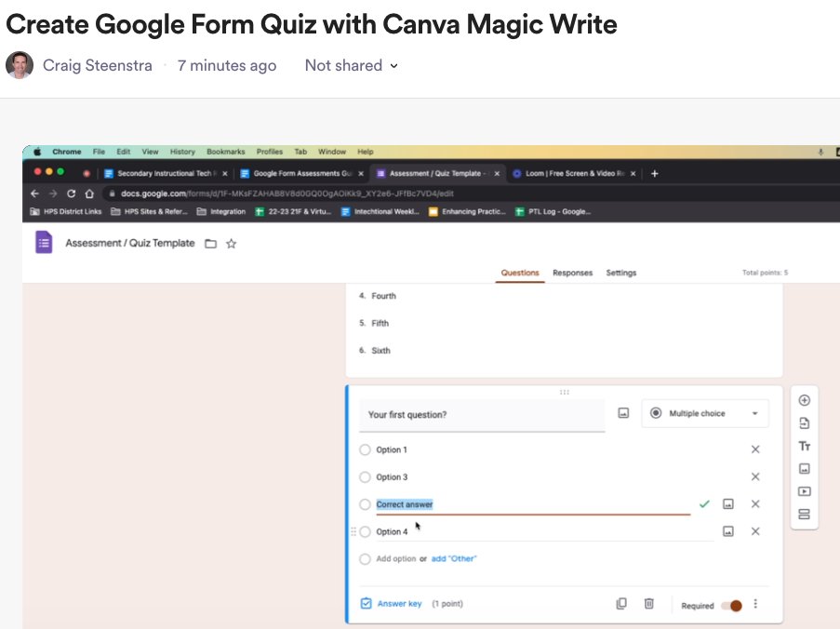Click Add option text

[x=396, y=559]
